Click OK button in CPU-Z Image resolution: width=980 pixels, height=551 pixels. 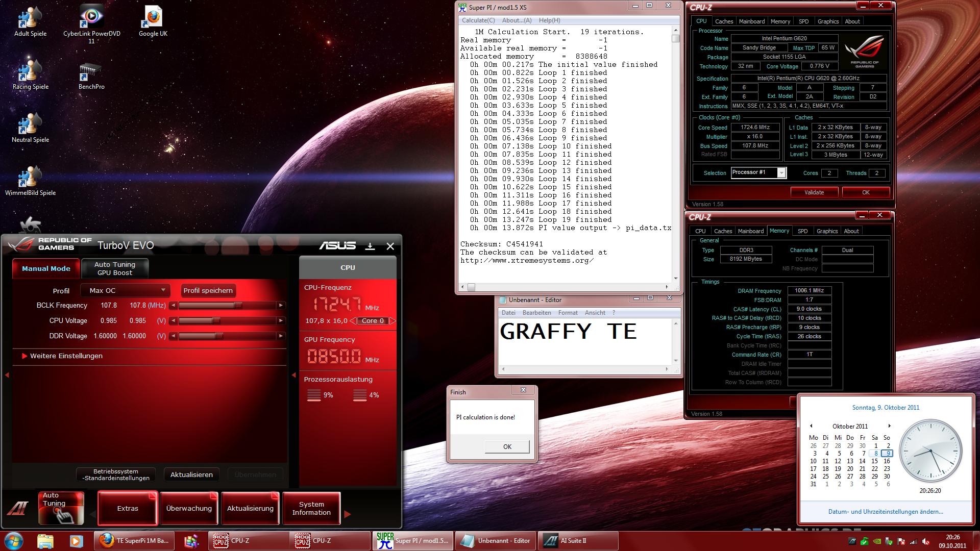click(866, 192)
